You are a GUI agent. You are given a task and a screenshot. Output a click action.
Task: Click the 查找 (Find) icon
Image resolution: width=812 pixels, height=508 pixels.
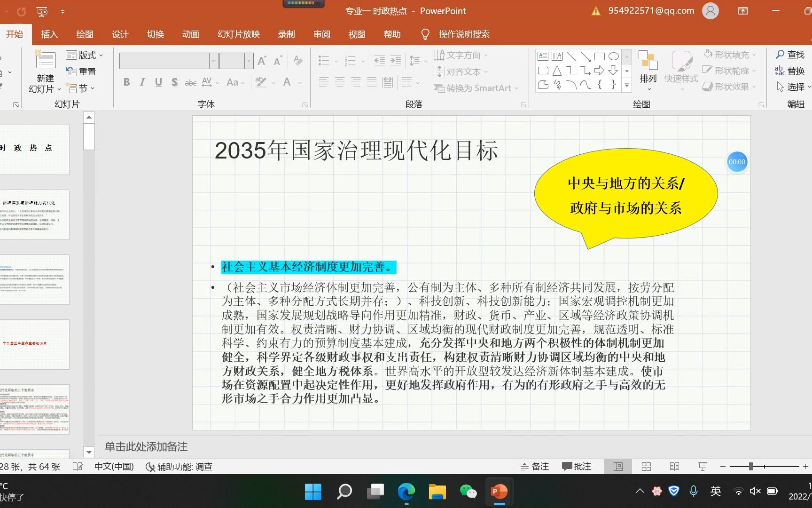point(792,55)
